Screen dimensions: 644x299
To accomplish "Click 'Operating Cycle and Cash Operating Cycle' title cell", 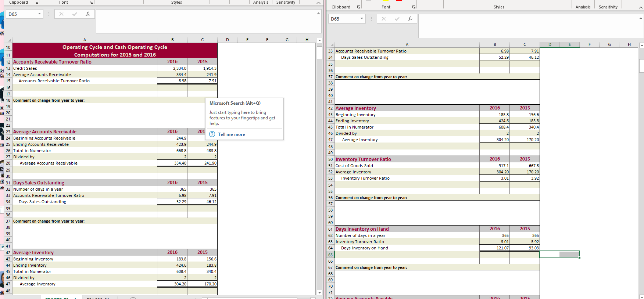I will (115, 47).
